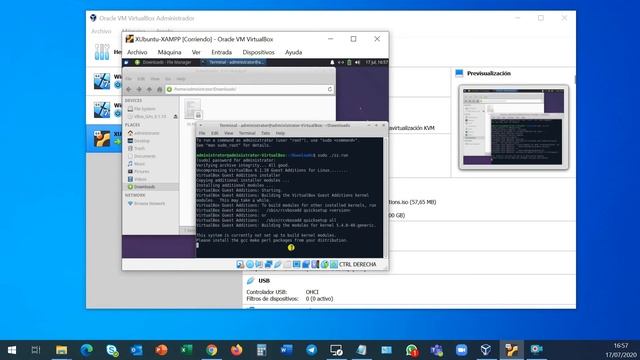The image size is (640, 360).
Task: Select Downloads in the file manager sidebar
Action: [150, 187]
